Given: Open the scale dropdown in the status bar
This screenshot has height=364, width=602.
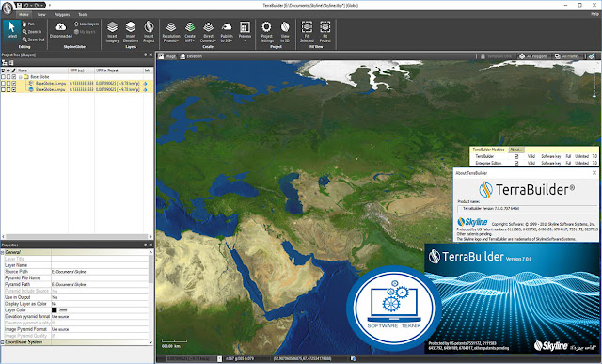Looking at the screenshot, I should (x=219, y=358).
